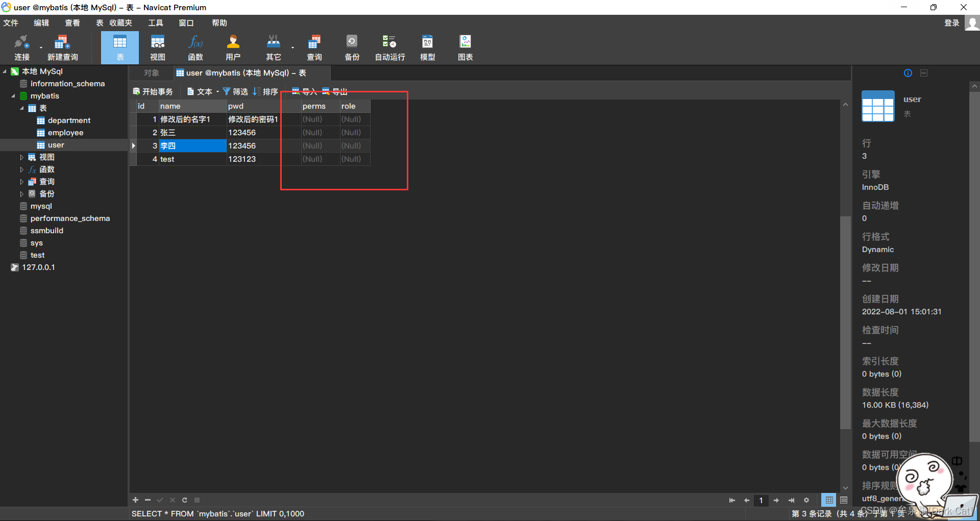Screen dimensions: 980x521
Task: Switch to the 对象 tab
Action: pos(151,73)
